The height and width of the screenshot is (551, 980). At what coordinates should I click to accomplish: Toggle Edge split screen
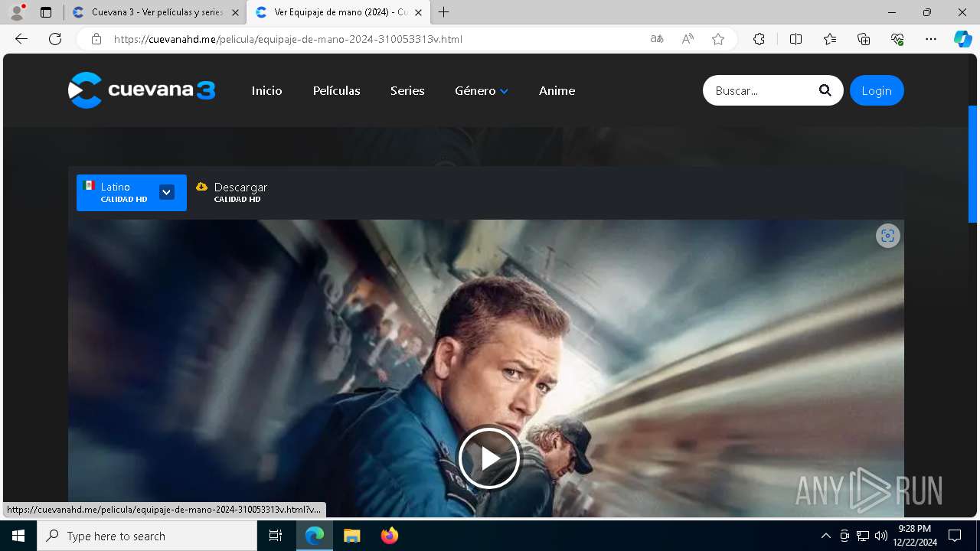coord(795,39)
